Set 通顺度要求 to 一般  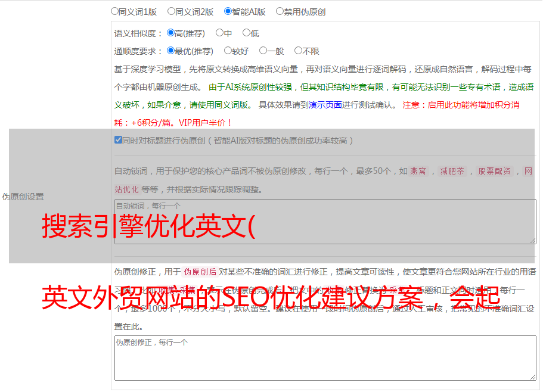tap(263, 51)
